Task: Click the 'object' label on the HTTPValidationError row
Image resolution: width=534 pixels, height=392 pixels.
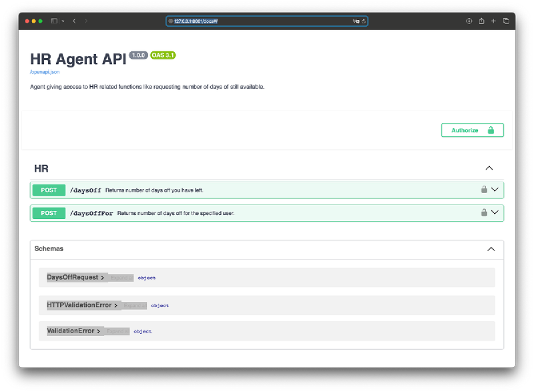Action: 160,306
